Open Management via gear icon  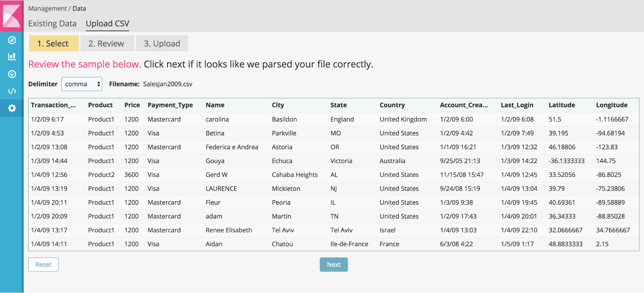click(12, 108)
